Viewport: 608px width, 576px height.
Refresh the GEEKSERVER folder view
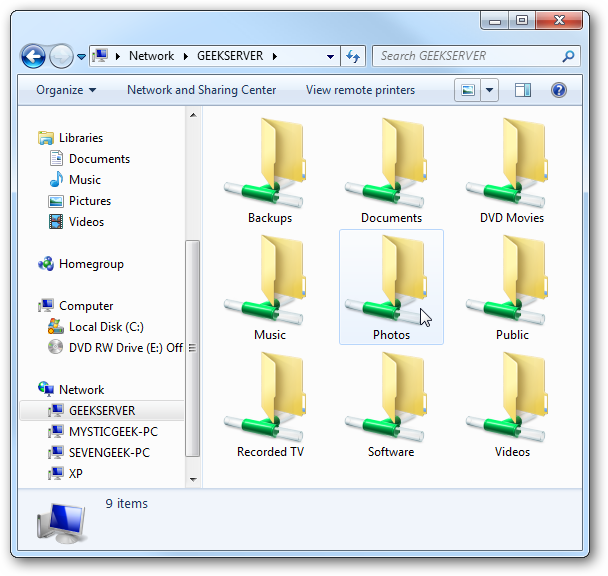click(x=353, y=56)
